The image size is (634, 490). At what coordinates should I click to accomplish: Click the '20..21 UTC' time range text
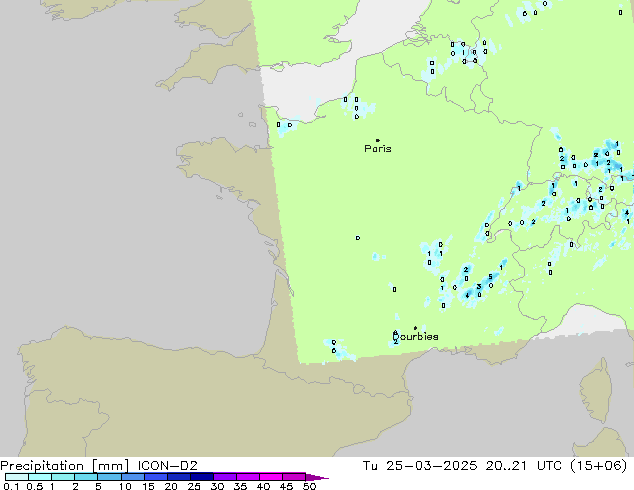coord(523,466)
